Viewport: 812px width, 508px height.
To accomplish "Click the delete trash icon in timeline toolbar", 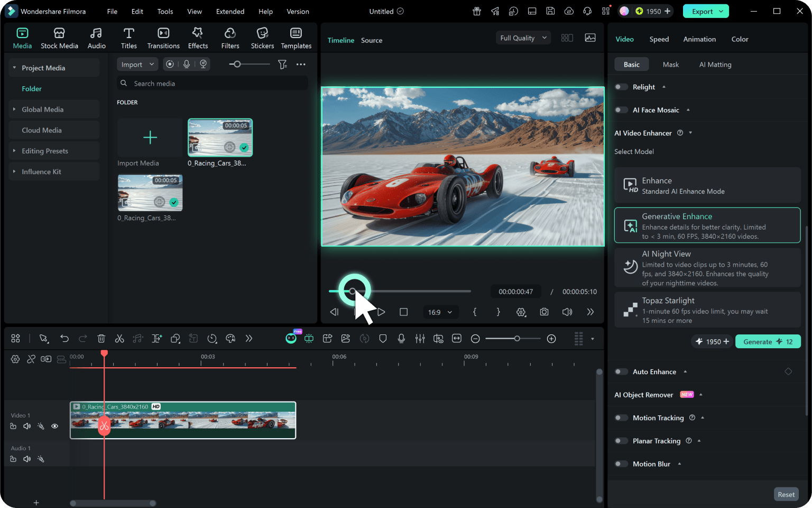I will (101, 339).
